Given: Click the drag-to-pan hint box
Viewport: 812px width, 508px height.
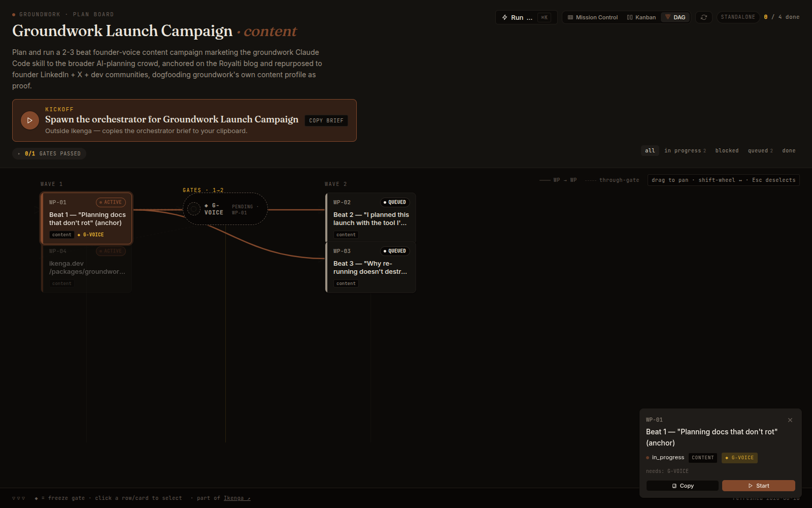Looking at the screenshot, I should pos(723,180).
